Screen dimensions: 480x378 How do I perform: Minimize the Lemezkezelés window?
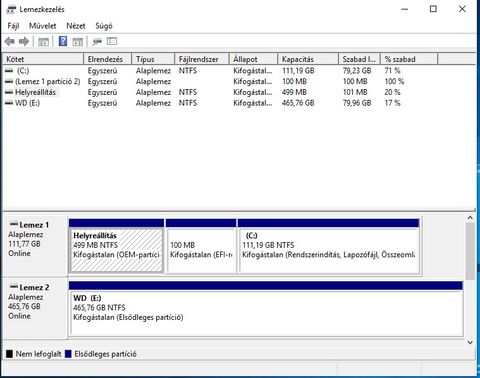pyautogui.click(x=405, y=9)
